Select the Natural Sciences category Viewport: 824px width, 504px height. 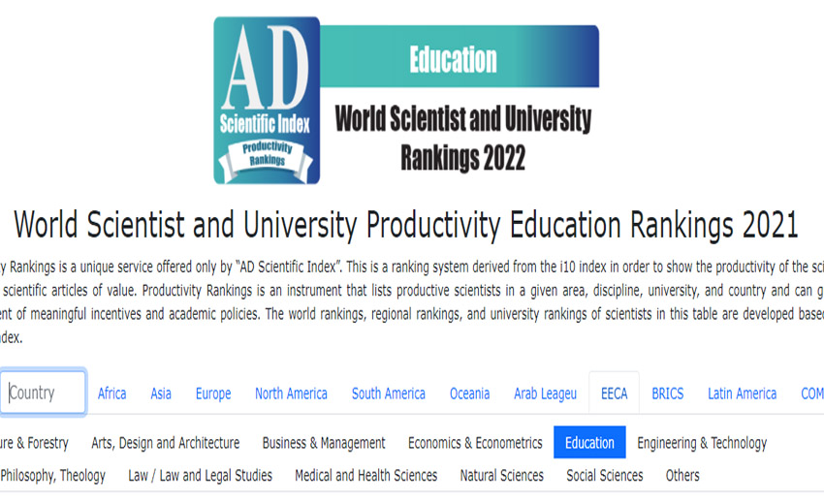pos(502,475)
